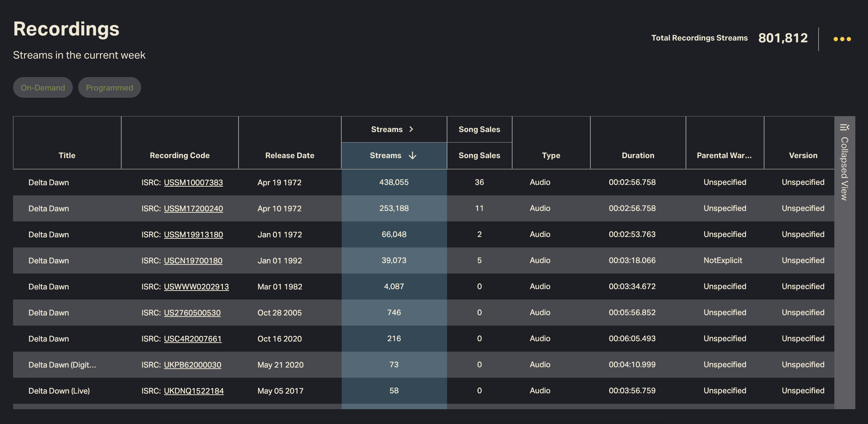Sort by Release Date column header

point(290,155)
